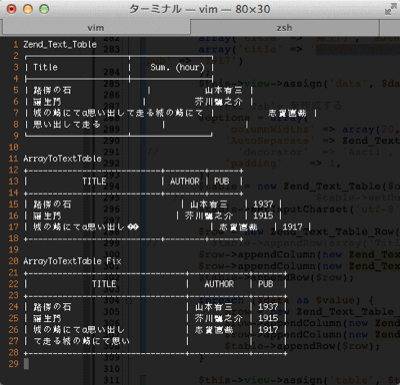Screen dimensions: 400x385
Task: Click '山本有三' on line 24
Action: pyautogui.click(x=214, y=307)
